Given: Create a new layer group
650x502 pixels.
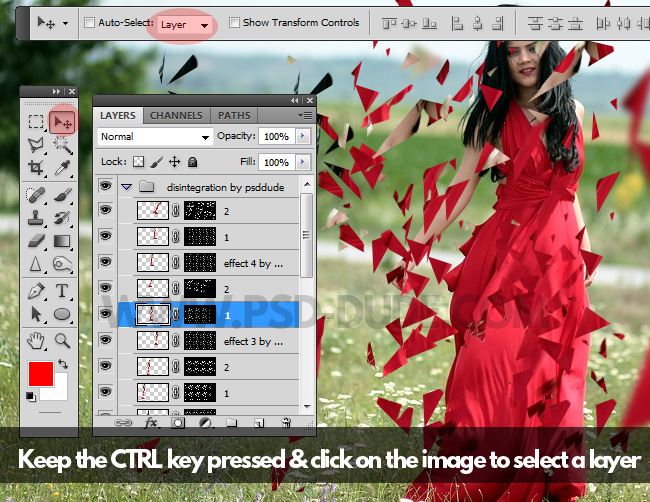Looking at the screenshot, I should pos(232,423).
